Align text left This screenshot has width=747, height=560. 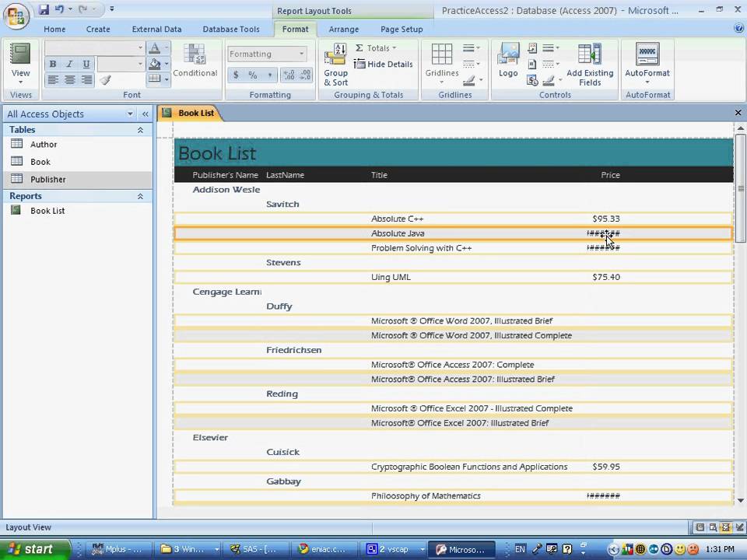[53, 79]
